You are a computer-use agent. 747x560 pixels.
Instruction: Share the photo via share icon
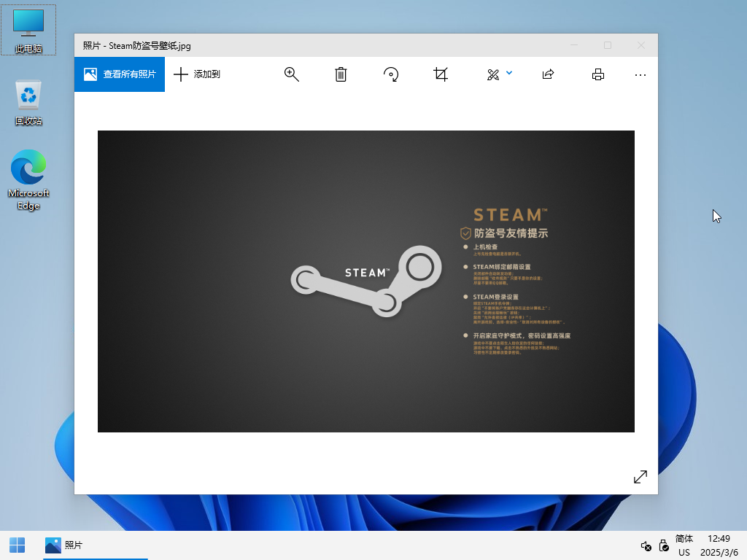click(548, 74)
